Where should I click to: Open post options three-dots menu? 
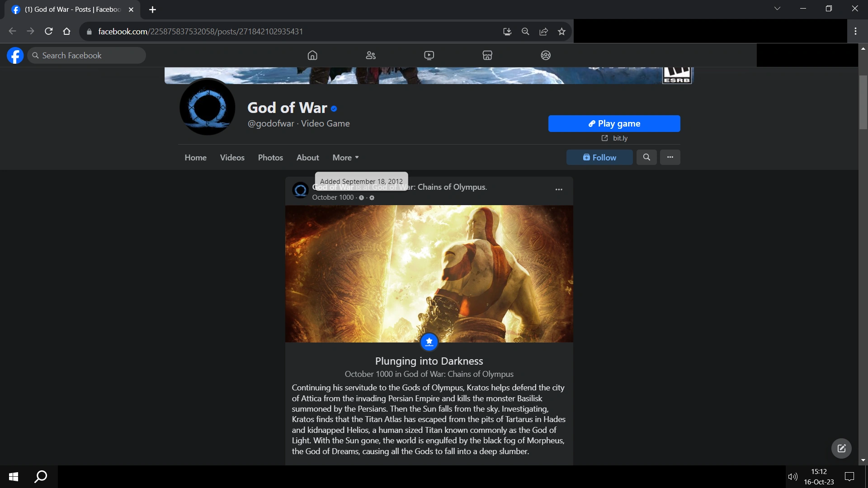tap(559, 189)
